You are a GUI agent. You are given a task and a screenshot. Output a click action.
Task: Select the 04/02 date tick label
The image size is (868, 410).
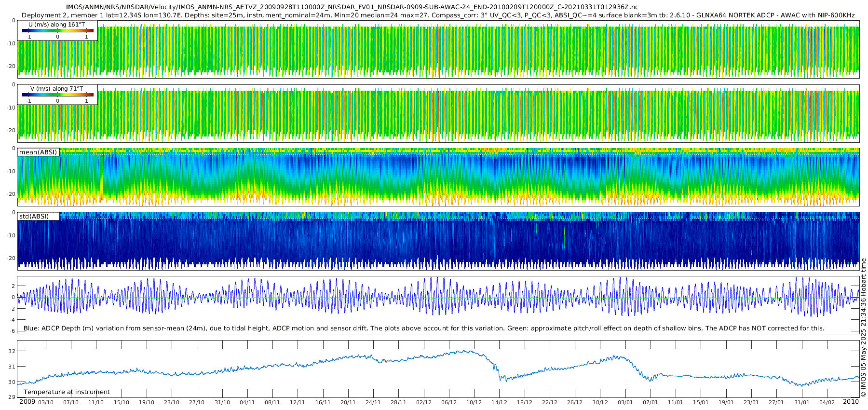[x=827, y=402]
